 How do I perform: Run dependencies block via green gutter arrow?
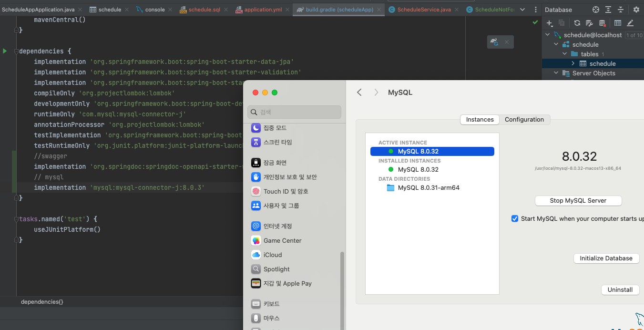(x=5, y=51)
